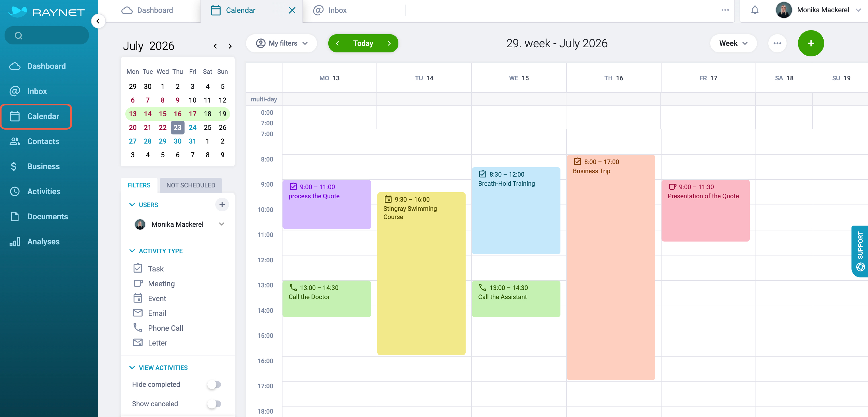868x417 pixels.
Task: Switch to the Inbox tab
Action: pos(330,10)
